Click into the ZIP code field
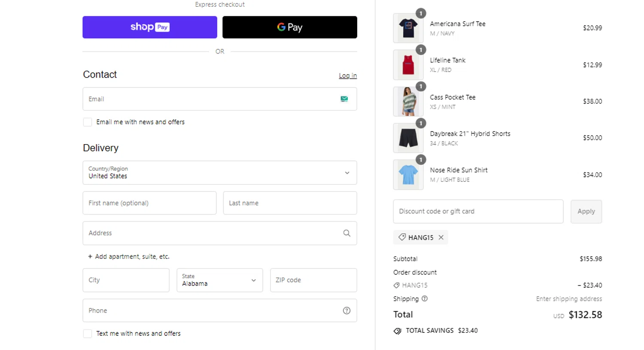644x350 pixels. pos(313,280)
